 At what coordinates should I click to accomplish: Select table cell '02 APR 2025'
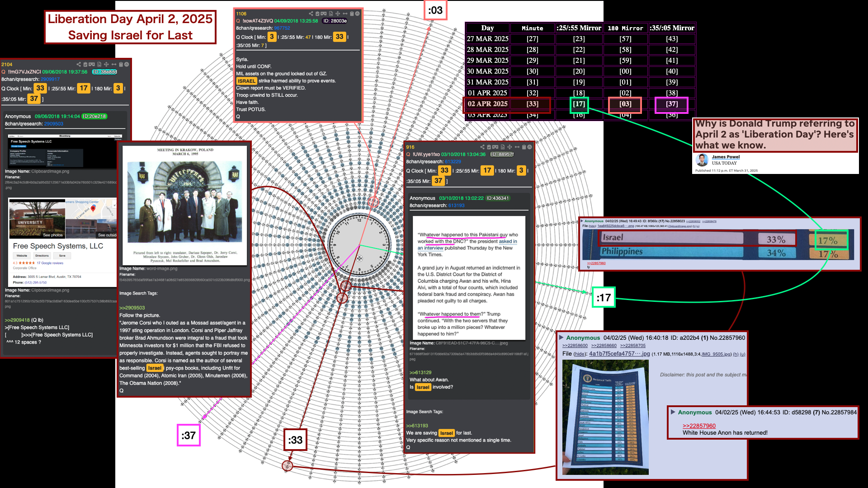click(488, 104)
